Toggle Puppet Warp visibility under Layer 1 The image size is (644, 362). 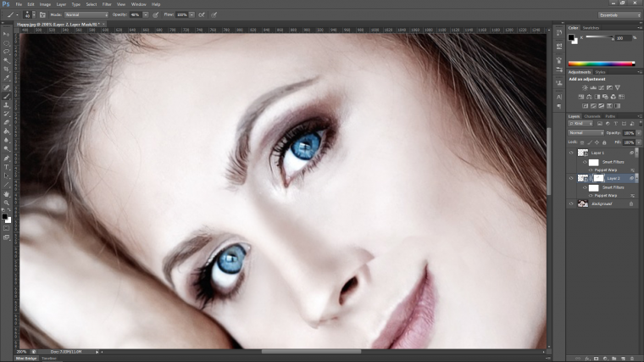click(x=591, y=170)
